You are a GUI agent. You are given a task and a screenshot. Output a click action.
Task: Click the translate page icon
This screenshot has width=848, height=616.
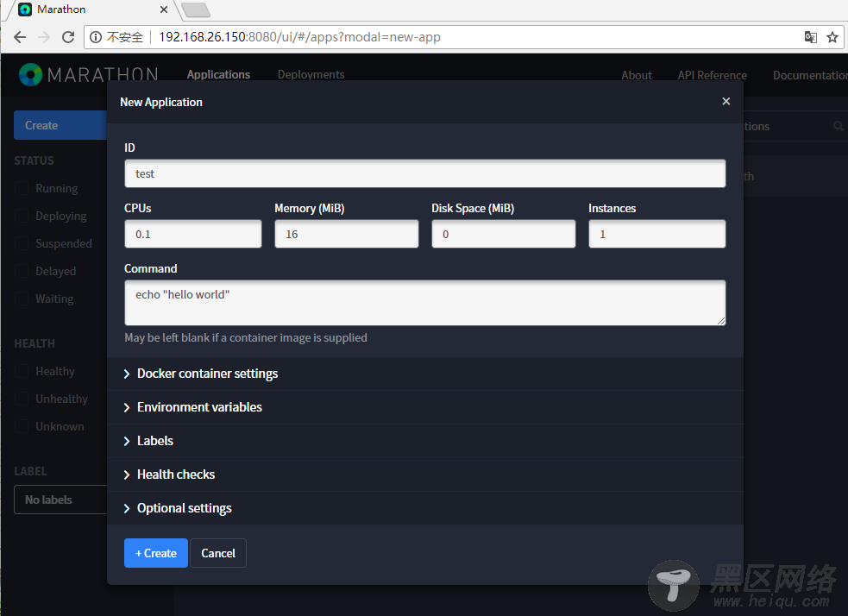pyautogui.click(x=810, y=37)
